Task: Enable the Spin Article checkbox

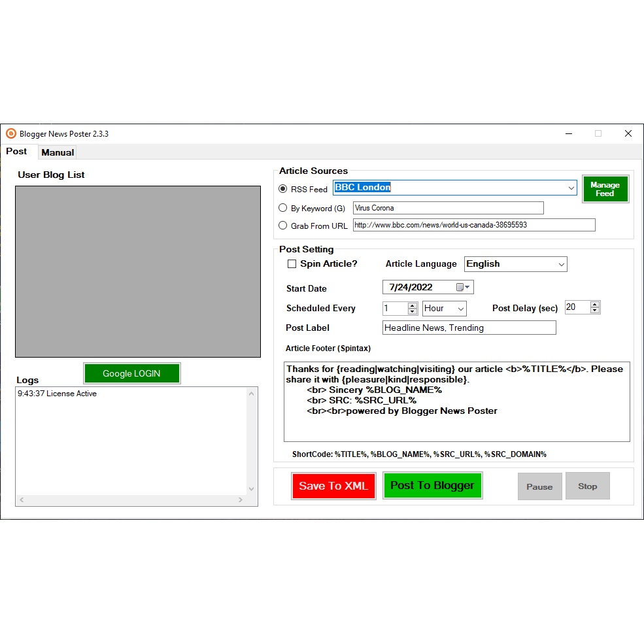Action: coord(292,264)
